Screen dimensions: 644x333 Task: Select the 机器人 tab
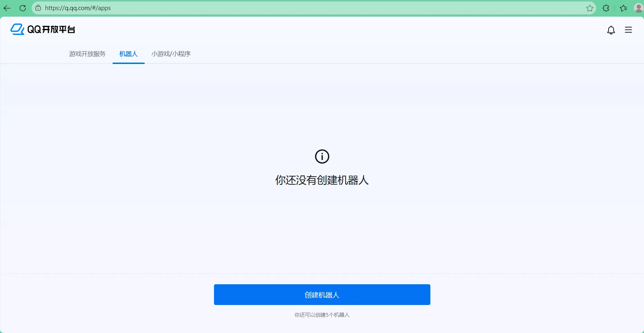point(128,54)
